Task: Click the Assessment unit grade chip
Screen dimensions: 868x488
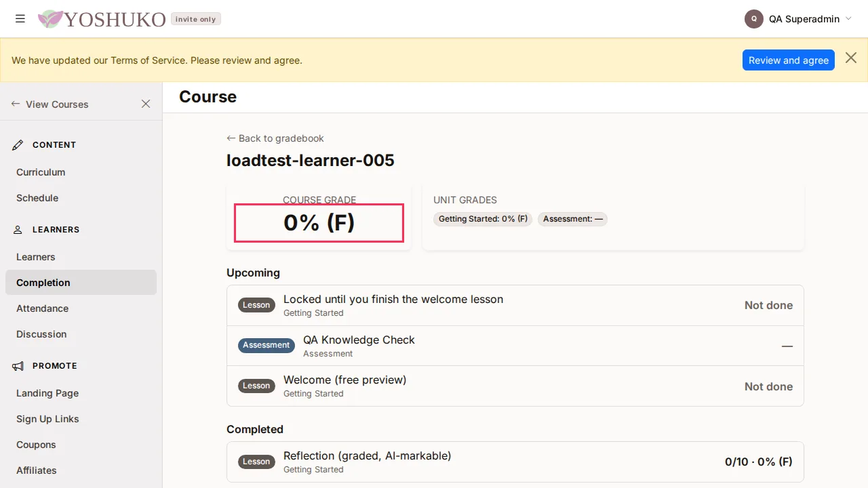Action: (572, 219)
